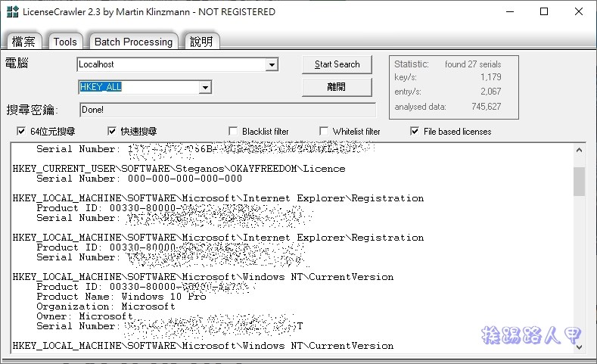Click the Localhost text field
The width and height of the screenshot is (597, 364).
tap(172, 64)
